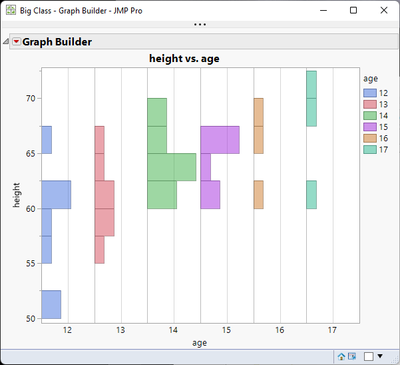
Task: Click the JMP app icon in title bar
Action: (x=11, y=10)
